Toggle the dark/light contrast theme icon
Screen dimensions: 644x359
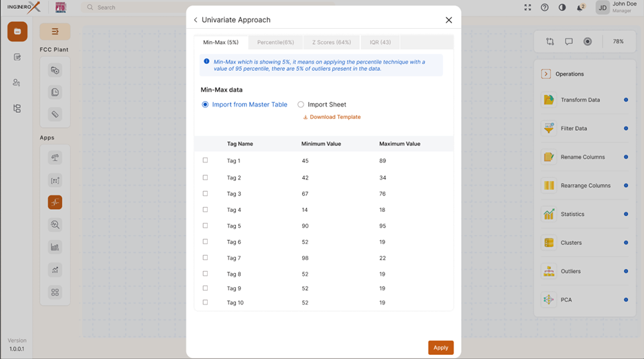562,8
